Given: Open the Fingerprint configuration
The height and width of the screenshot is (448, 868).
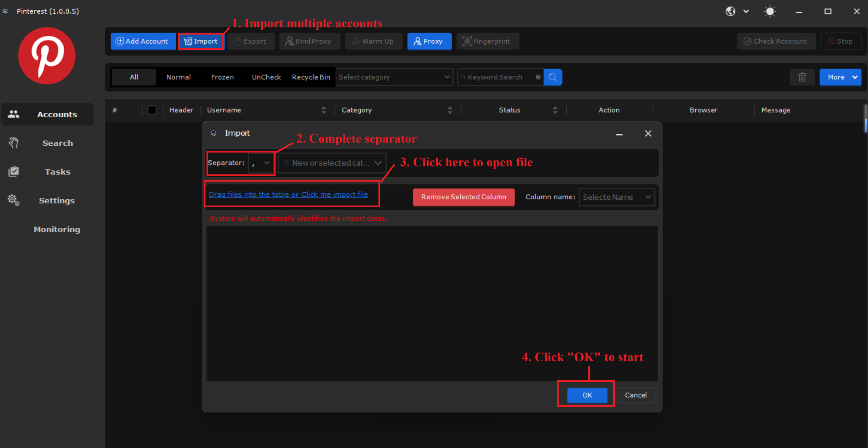Looking at the screenshot, I should pyautogui.click(x=488, y=41).
